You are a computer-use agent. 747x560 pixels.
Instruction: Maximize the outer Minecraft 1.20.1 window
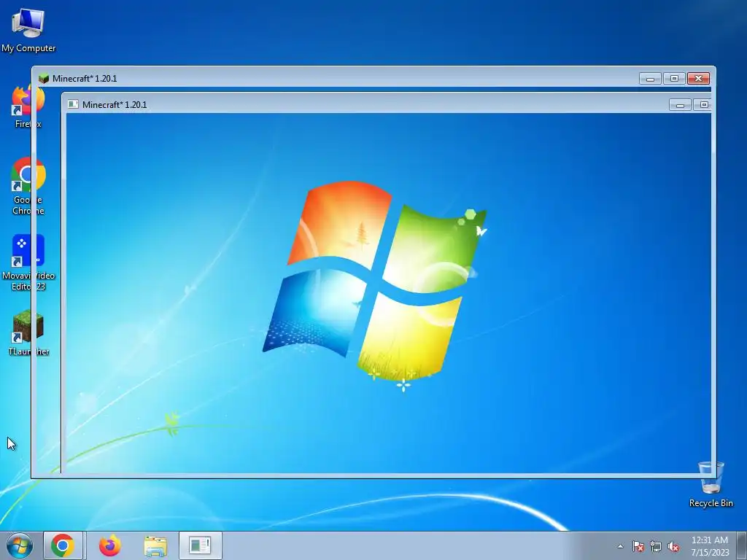tap(673, 79)
